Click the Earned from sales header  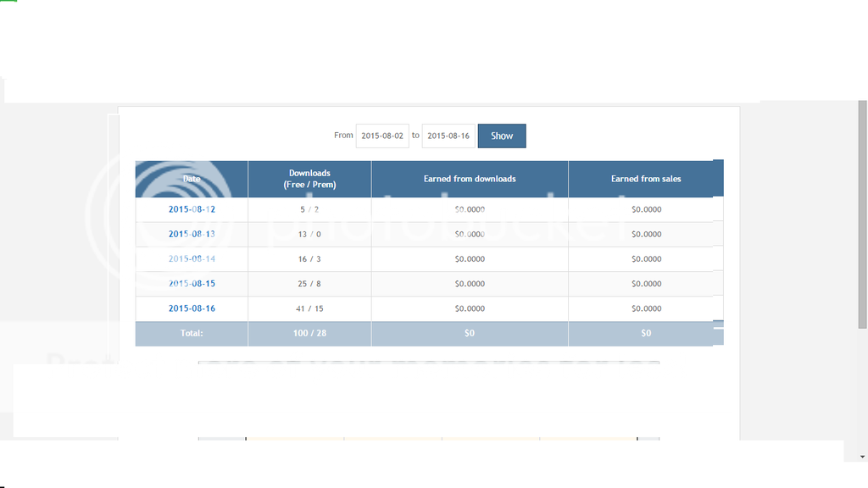tap(646, 179)
